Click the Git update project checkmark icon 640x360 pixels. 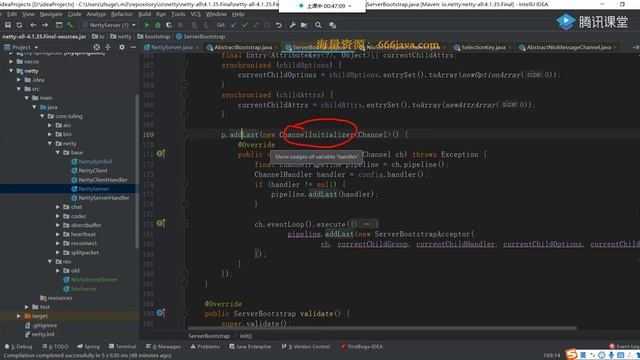click(233, 25)
